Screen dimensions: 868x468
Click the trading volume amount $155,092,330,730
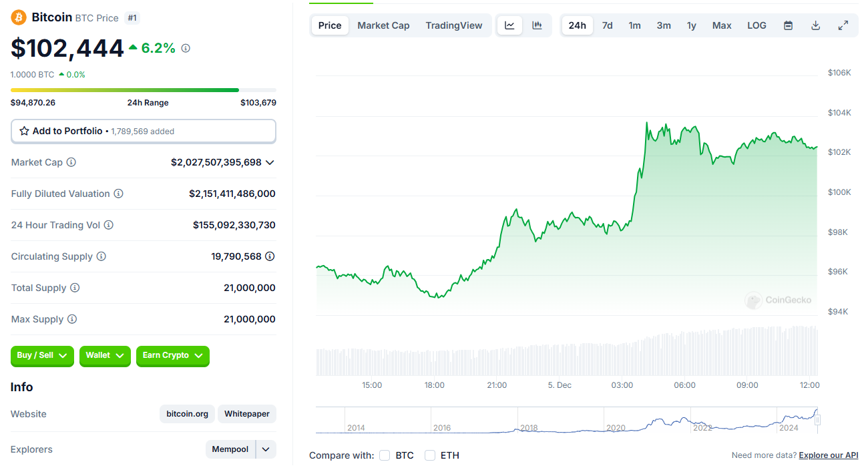[234, 225]
